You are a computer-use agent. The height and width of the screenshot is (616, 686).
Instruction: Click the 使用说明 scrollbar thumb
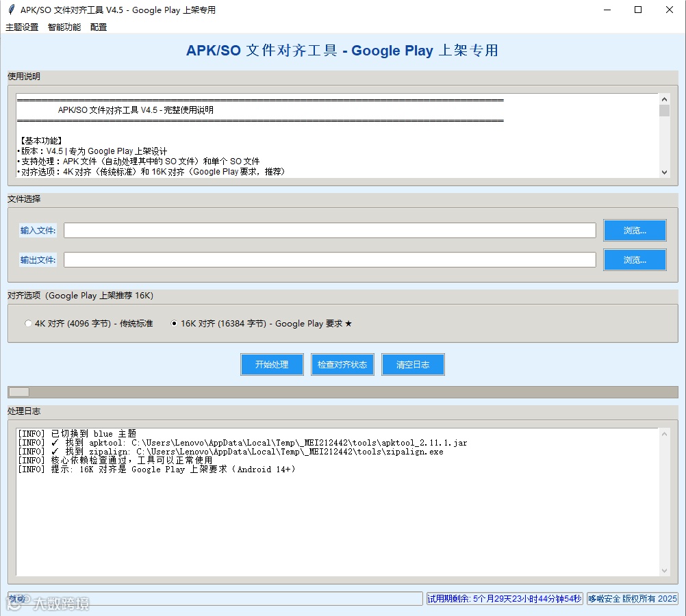pyautogui.click(x=664, y=110)
